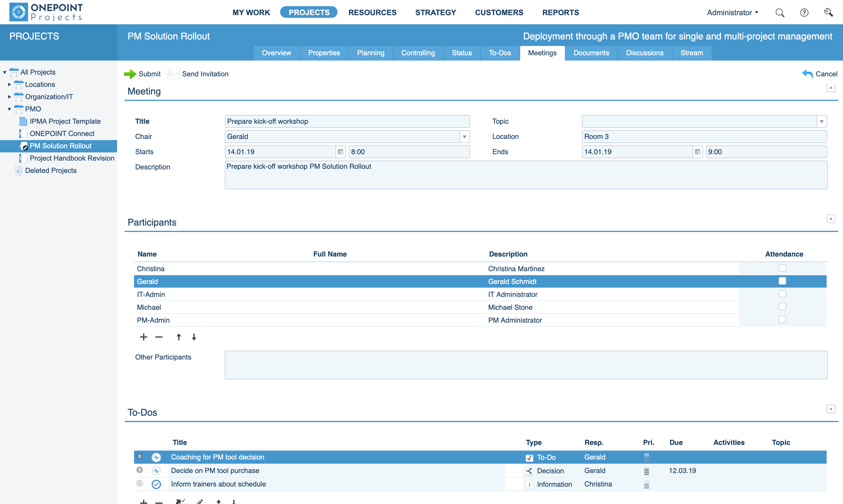
Task: Click the IPMA Project Template document icon
Action: (x=23, y=121)
